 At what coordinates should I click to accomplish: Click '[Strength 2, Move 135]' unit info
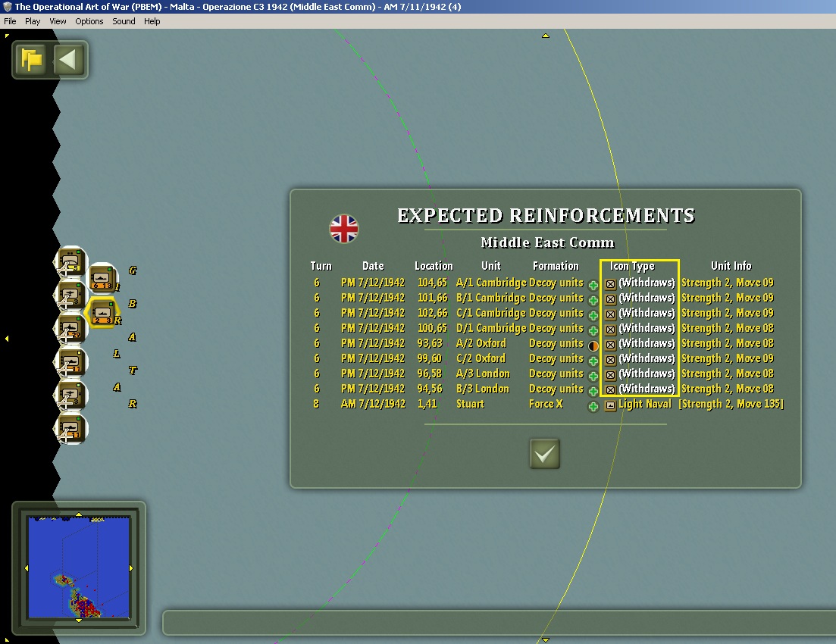[731, 404]
